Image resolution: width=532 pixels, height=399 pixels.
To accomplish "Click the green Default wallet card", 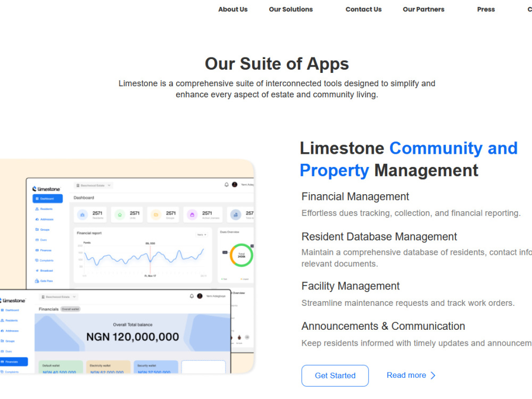I will pos(61,367).
